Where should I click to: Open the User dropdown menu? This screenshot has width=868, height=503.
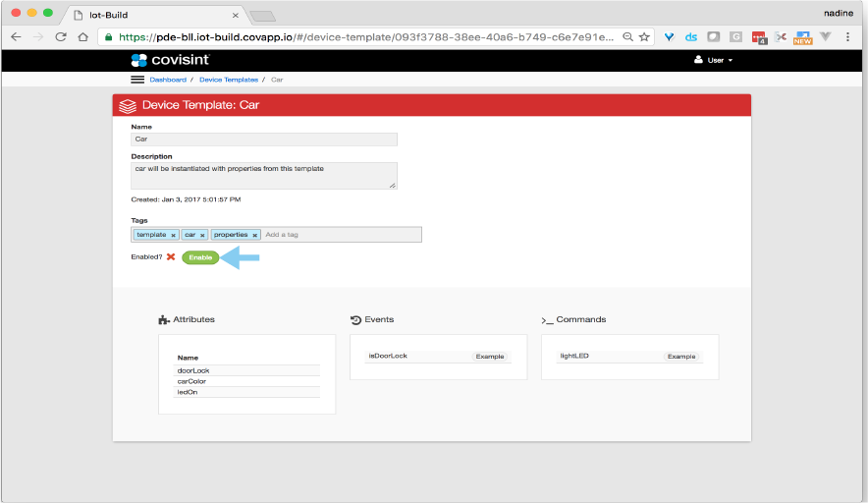714,60
